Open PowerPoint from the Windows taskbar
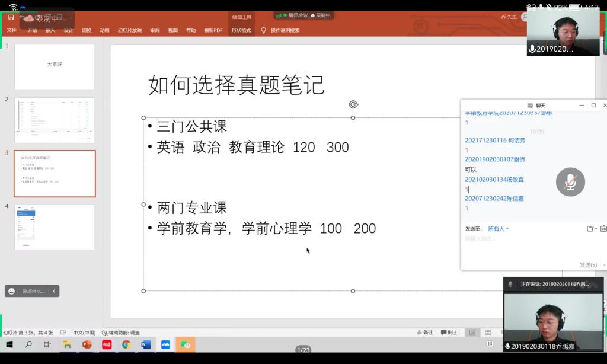The width and height of the screenshot is (607, 364). pos(87,344)
